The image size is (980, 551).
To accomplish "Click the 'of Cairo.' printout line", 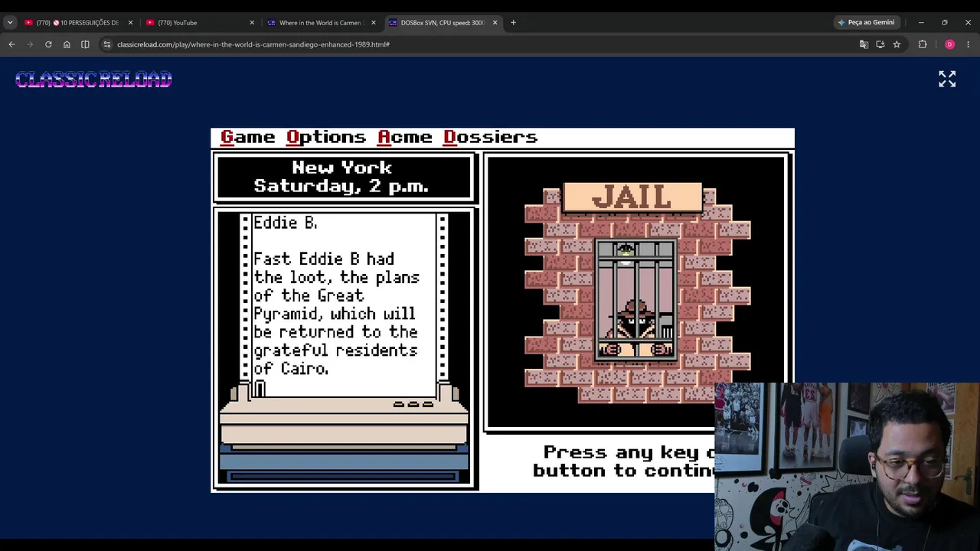I will tap(291, 369).
